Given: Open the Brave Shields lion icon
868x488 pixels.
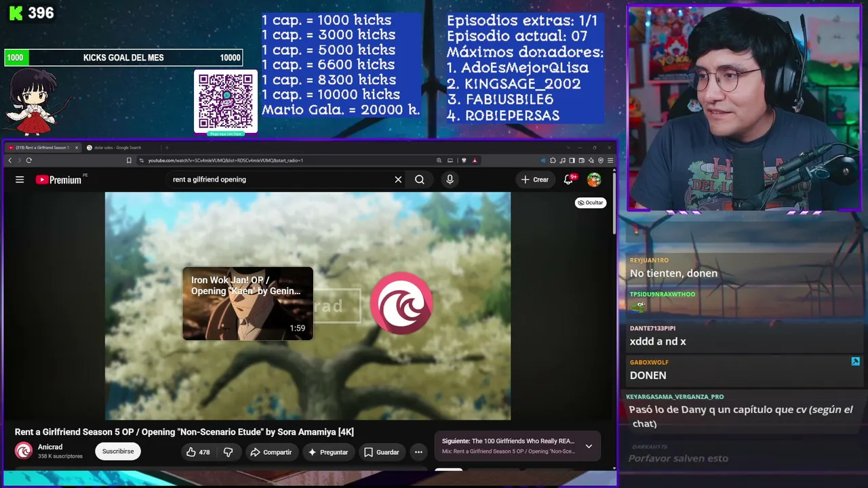Looking at the screenshot, I should pos(464,161).
